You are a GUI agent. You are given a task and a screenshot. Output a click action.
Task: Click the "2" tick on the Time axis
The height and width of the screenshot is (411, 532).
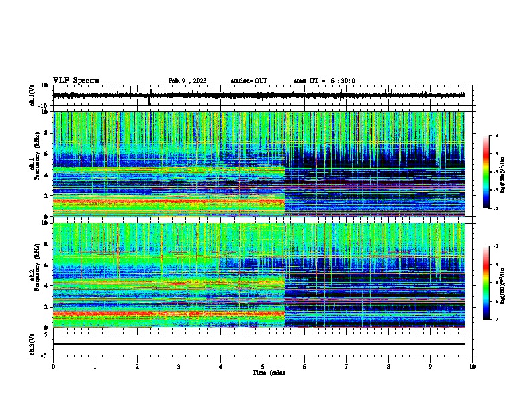[137, 367]
